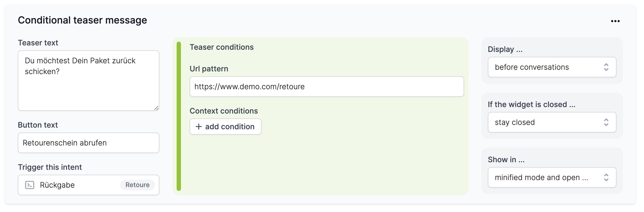Select the Rückgabe intent field

(x=88, y=185)
